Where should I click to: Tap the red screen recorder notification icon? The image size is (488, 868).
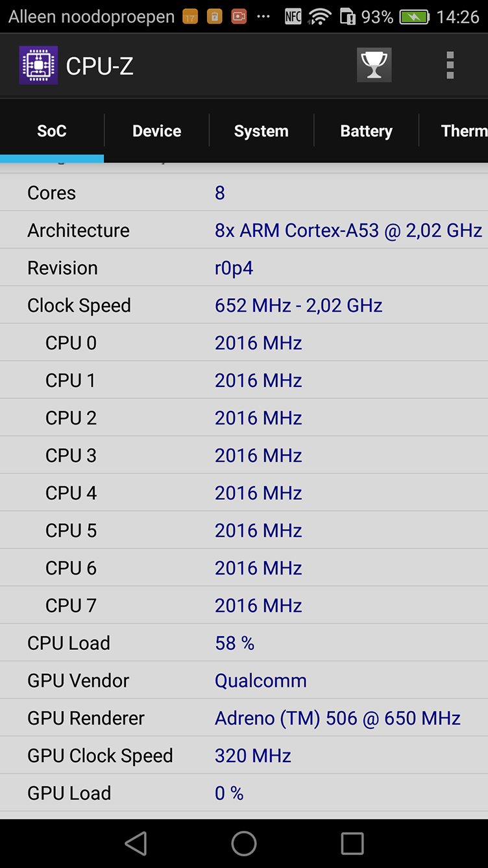coord(239,17)
